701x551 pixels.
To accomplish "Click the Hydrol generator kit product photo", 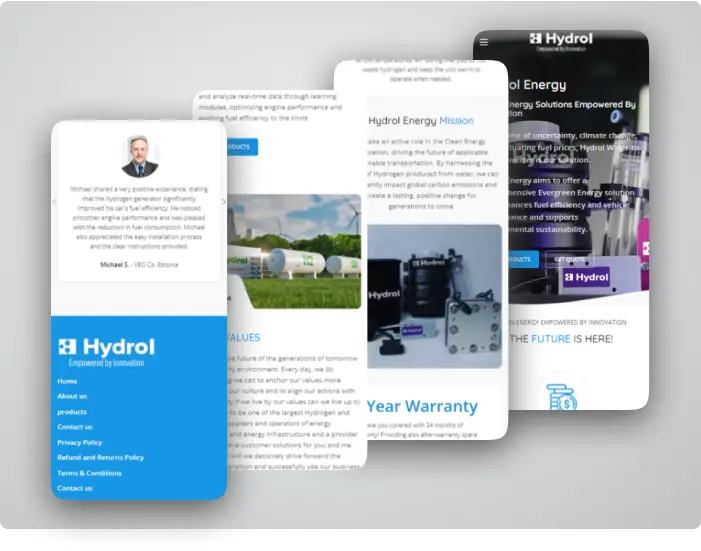I will [435, 296].
